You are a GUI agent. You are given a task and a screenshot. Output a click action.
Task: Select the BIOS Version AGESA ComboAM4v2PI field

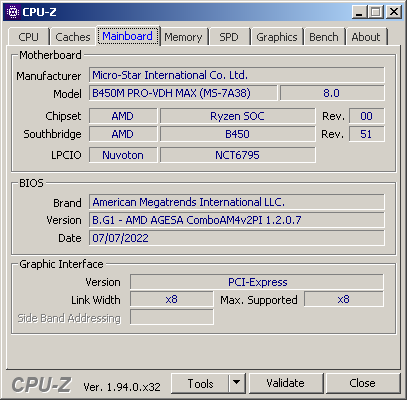tap(237, 220)
